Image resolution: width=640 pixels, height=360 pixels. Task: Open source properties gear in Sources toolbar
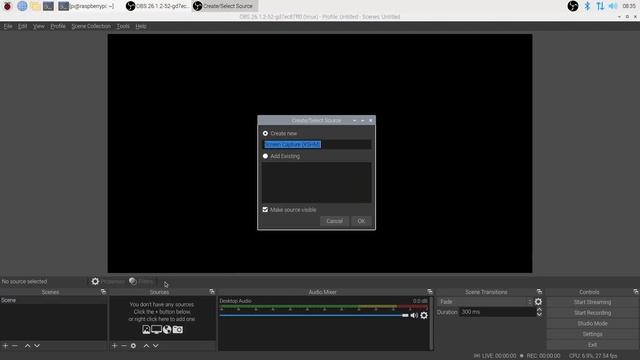click(x=133, y=346)
